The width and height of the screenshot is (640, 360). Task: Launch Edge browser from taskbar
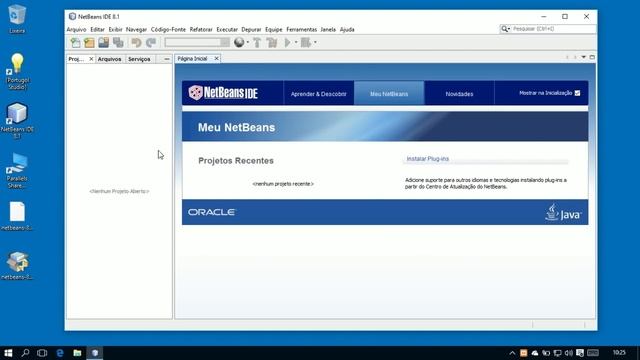(x=60, y=353)
